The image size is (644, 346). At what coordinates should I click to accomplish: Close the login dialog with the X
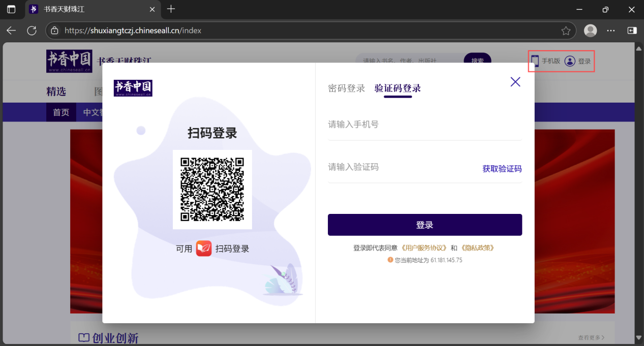515,82
